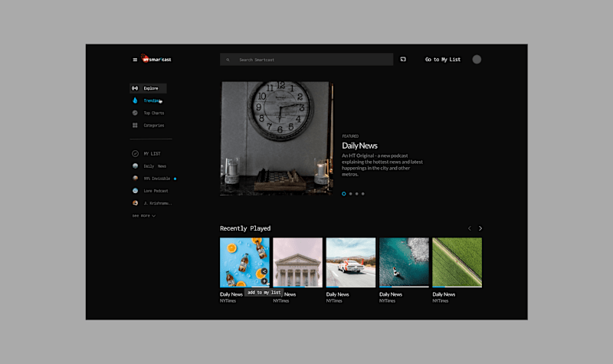This screenshot has height=364, width=613.
Task: Open the columned building podcast thumbnail
Action: (298, 262)
